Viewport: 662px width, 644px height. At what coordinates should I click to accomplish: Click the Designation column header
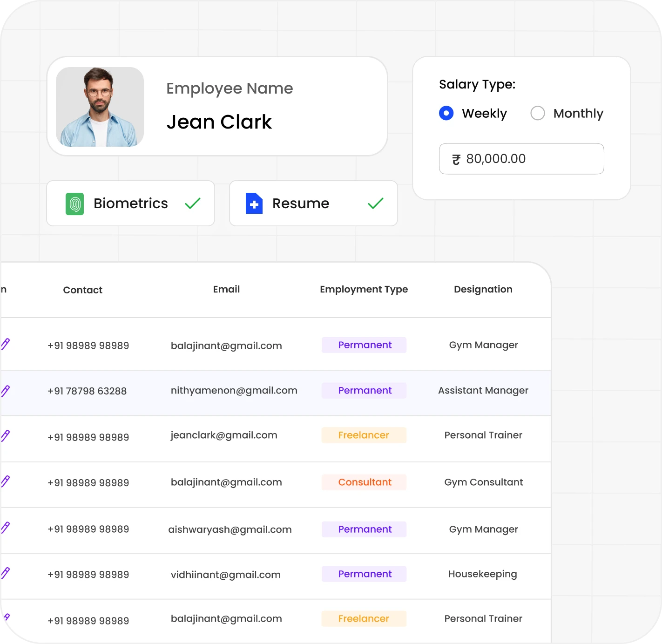(483, 290)
